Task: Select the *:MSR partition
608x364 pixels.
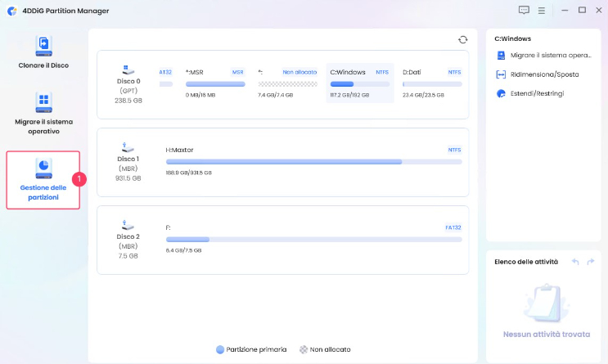Action: pyautogui.click(x=215, y=83)
